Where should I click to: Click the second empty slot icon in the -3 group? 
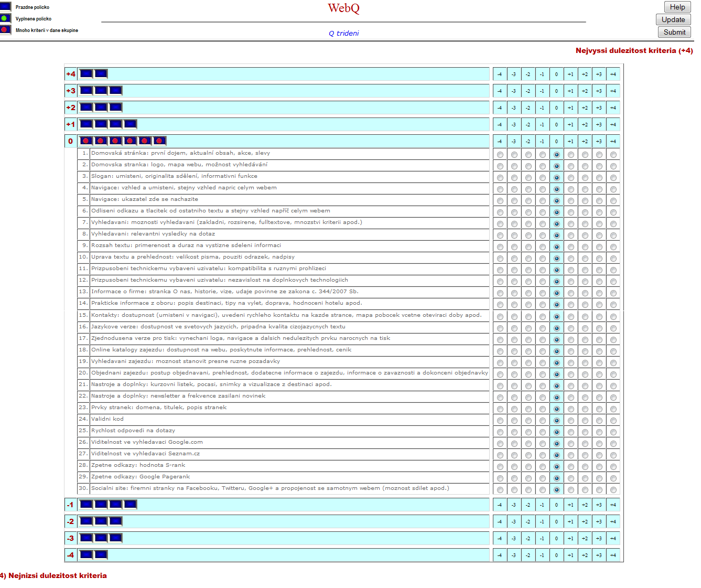tap(101, 538)
